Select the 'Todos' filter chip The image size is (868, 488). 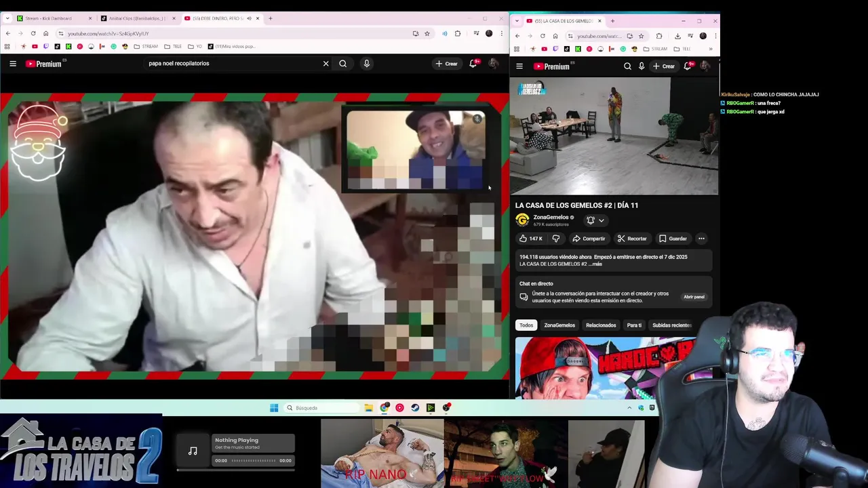[x=526, y=325]
